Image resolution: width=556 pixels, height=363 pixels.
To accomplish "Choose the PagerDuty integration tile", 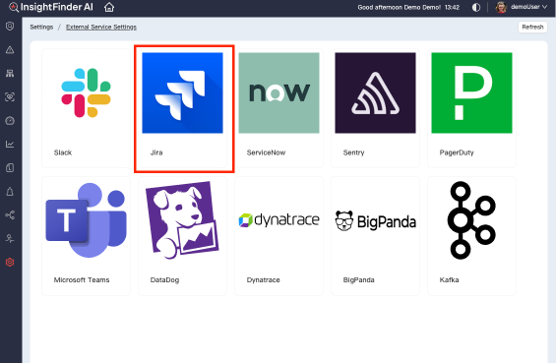I will coord(472,108).
